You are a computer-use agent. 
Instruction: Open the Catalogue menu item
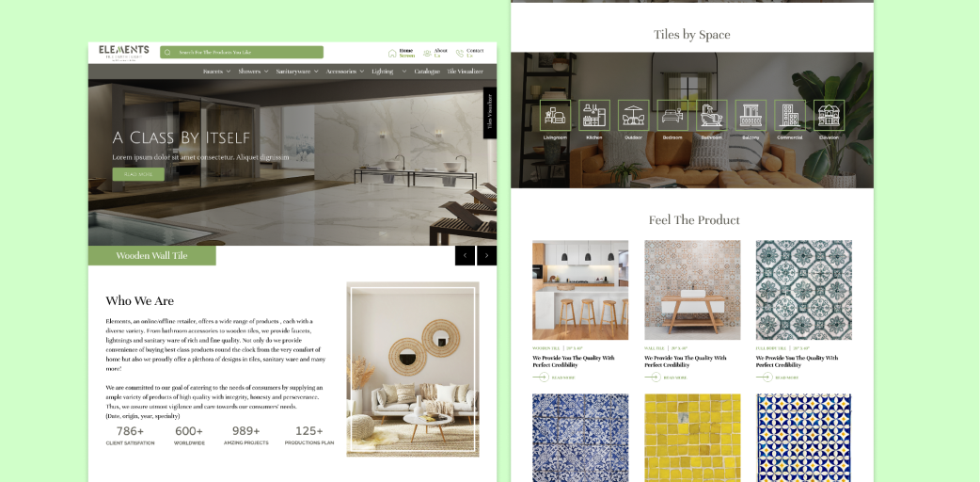point(427,72)
